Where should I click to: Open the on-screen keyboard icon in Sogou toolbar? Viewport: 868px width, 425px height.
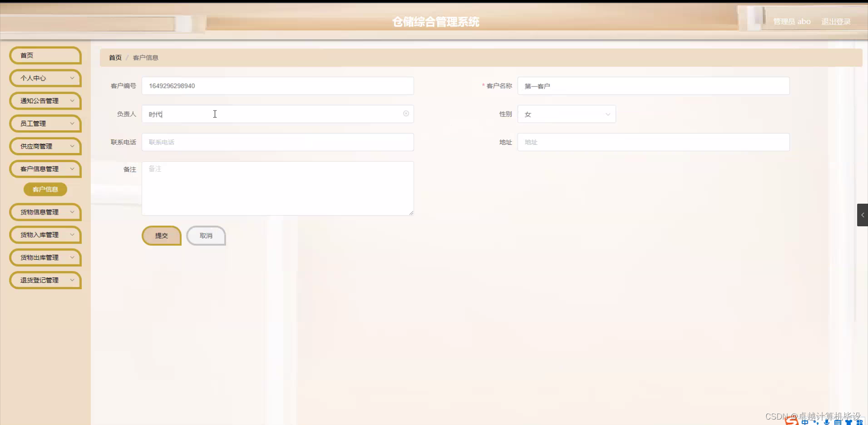[838, 423]
